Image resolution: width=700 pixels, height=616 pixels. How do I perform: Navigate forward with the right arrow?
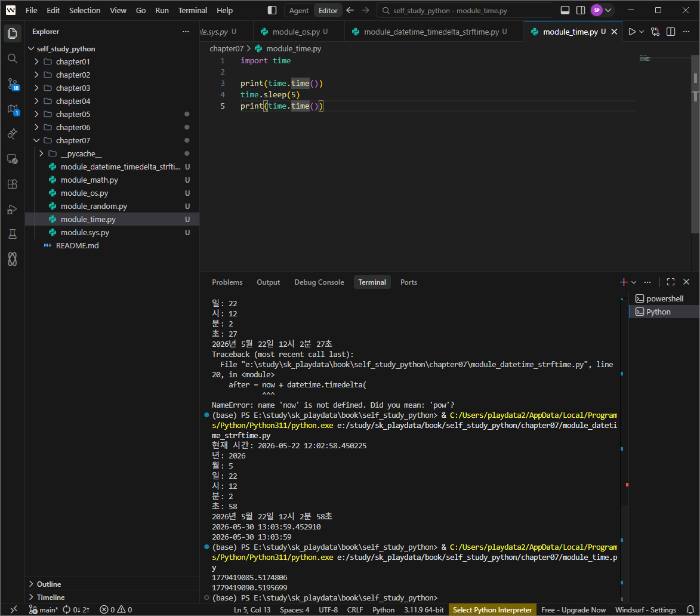coord(366,10)
